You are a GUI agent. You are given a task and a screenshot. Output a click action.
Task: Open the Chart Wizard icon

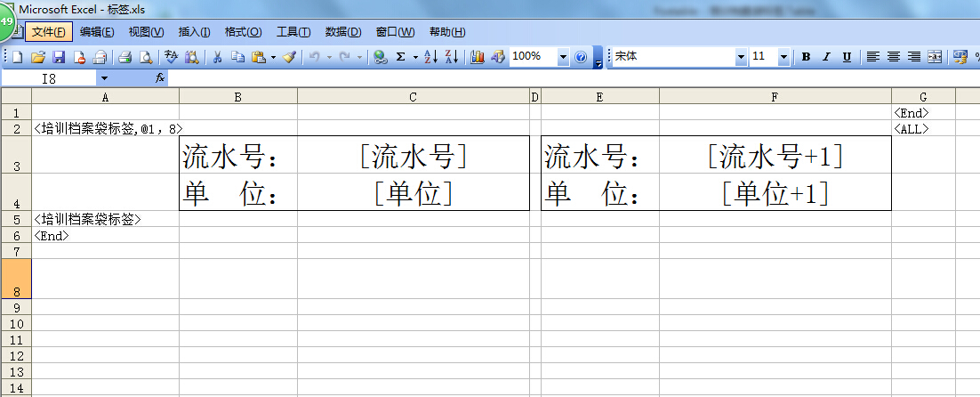coord(478,57)
